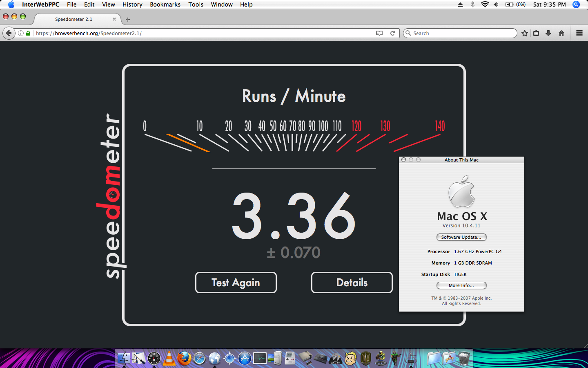Viewport: 588px width, 368px height.
Task: Click the 3.36 score result
Action: (294, 216)
